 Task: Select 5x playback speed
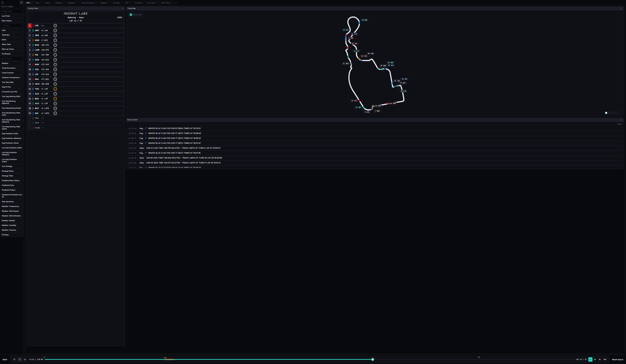(x=600, y=359)
